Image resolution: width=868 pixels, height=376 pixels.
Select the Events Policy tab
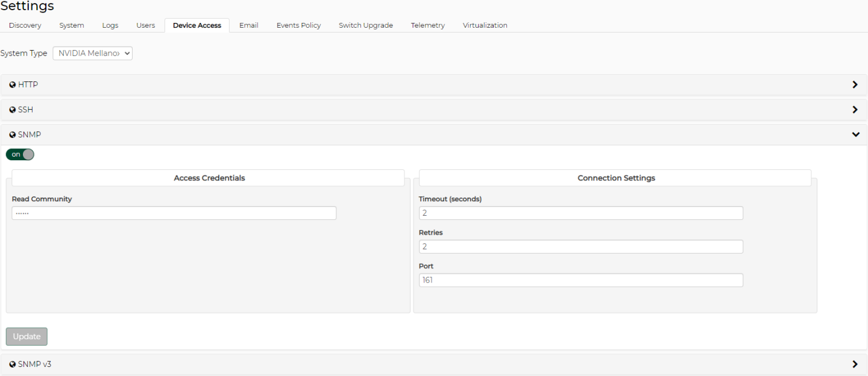[298, 25]
